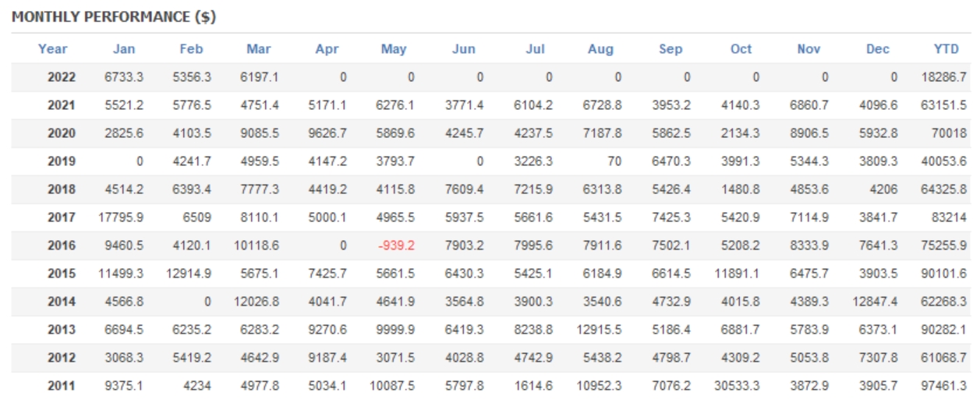Select the May column header

coord(394,49)
